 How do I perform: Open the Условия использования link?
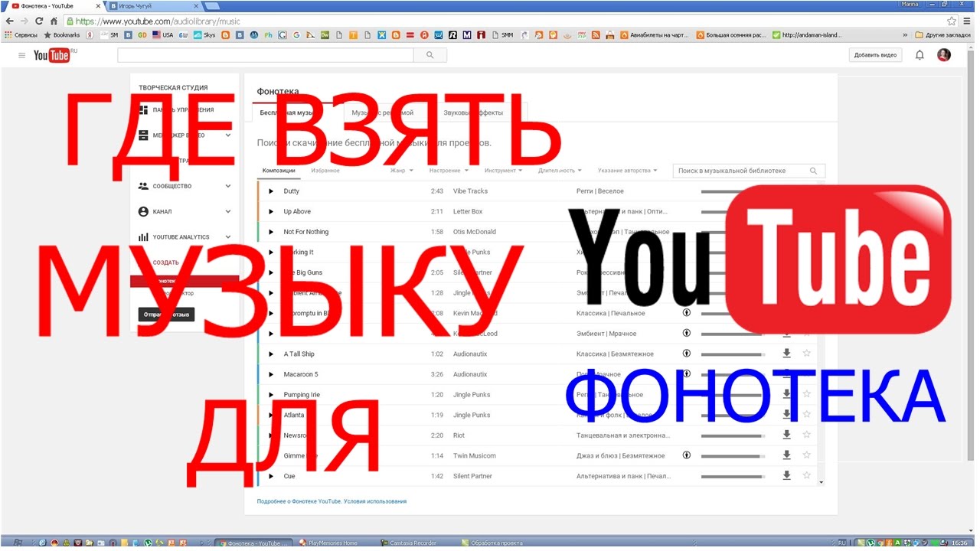point(375,501)
